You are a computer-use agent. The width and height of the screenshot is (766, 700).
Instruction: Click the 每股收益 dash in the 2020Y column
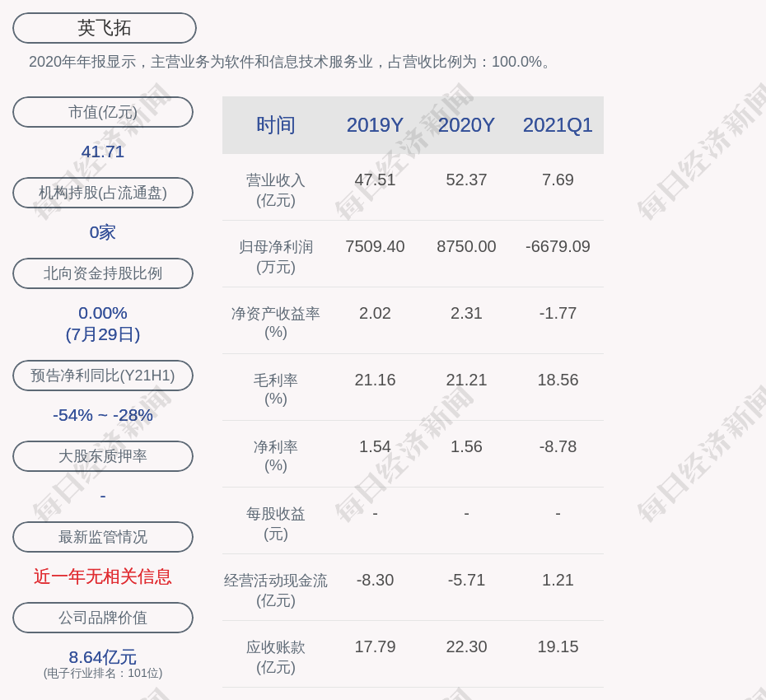466,513
